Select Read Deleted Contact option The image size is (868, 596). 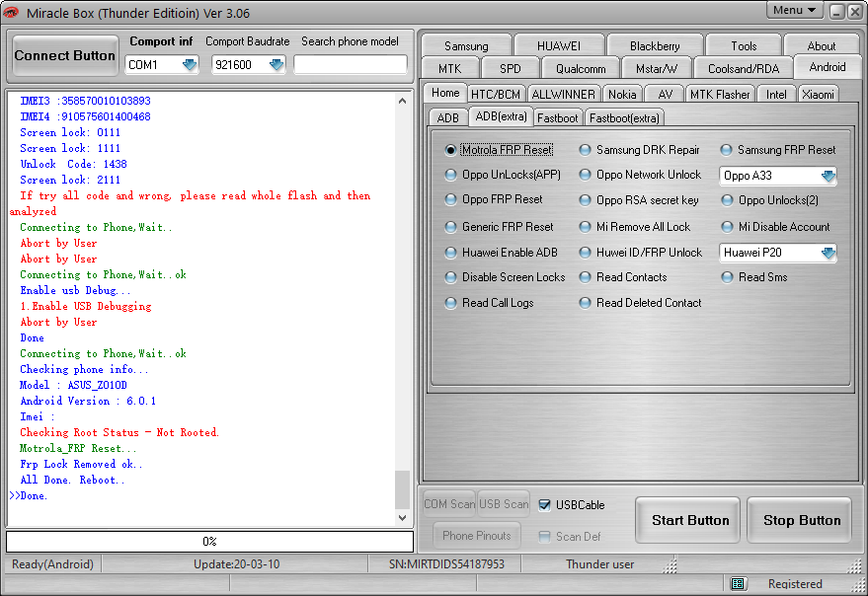click(x=641, y=303)
